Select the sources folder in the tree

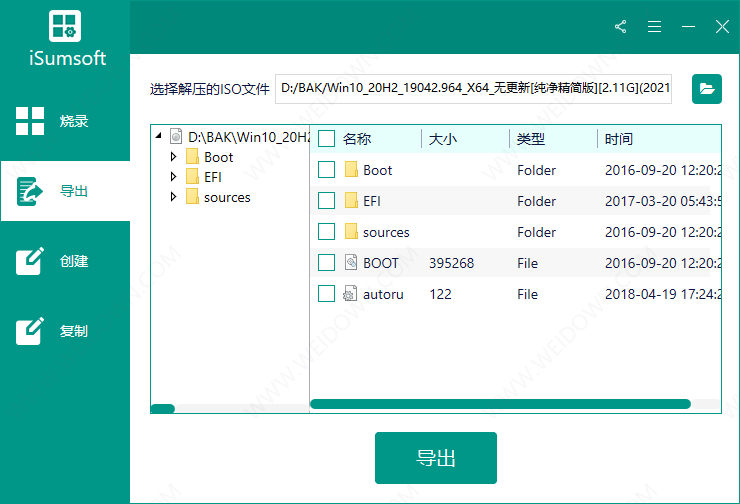(x=226, y=197)
